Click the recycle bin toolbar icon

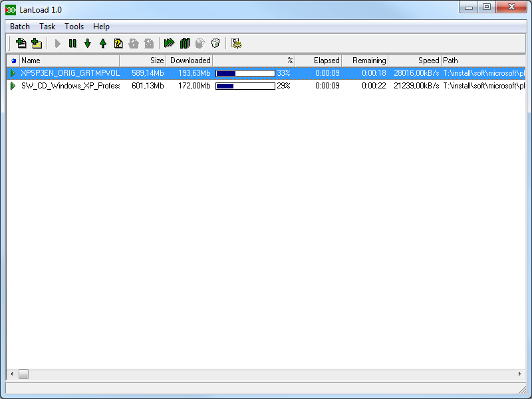click(x=215, y=43)
